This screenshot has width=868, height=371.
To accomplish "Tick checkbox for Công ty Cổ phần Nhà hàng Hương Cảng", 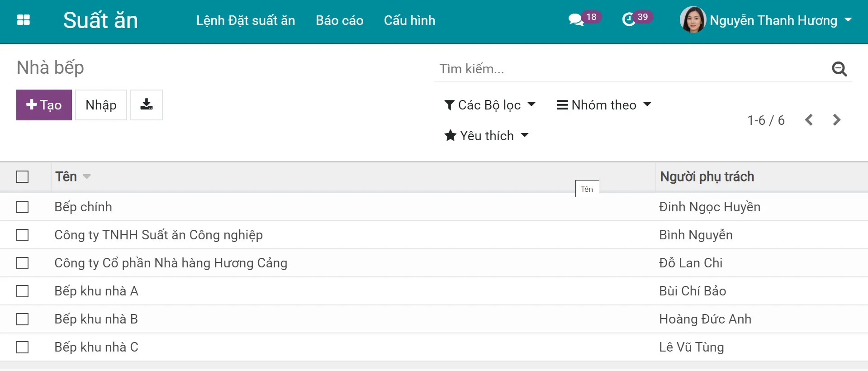I will pos(22,263).
